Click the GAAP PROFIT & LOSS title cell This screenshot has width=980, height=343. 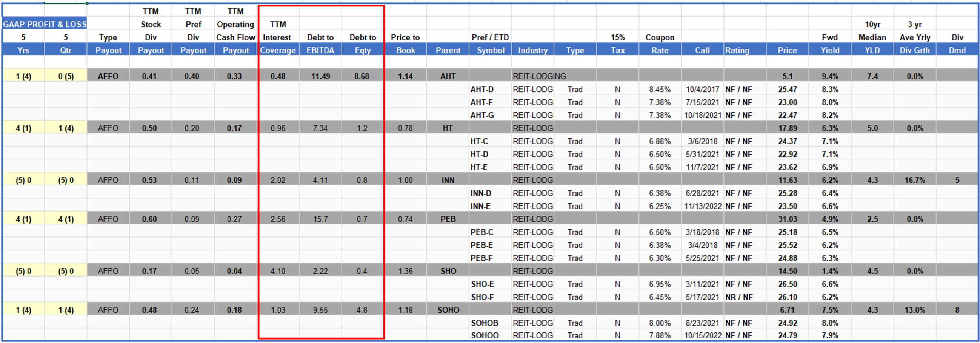(45, 24)
